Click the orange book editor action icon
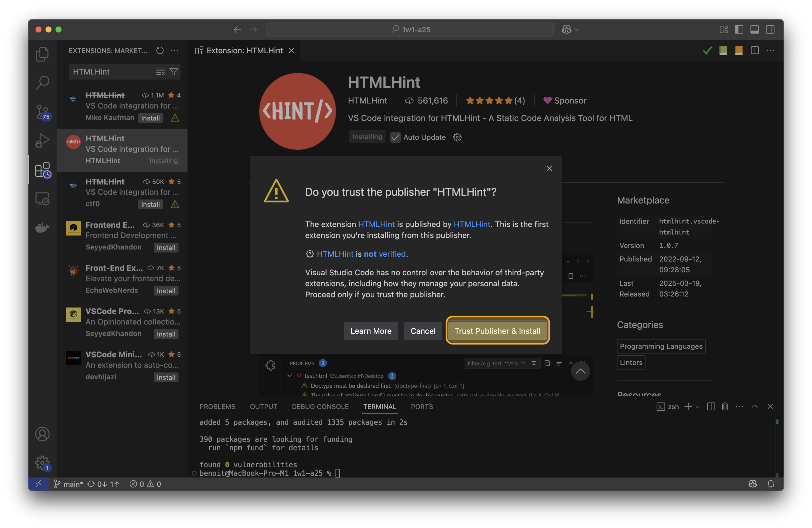The image size is (812, 528). click(739, 50)
